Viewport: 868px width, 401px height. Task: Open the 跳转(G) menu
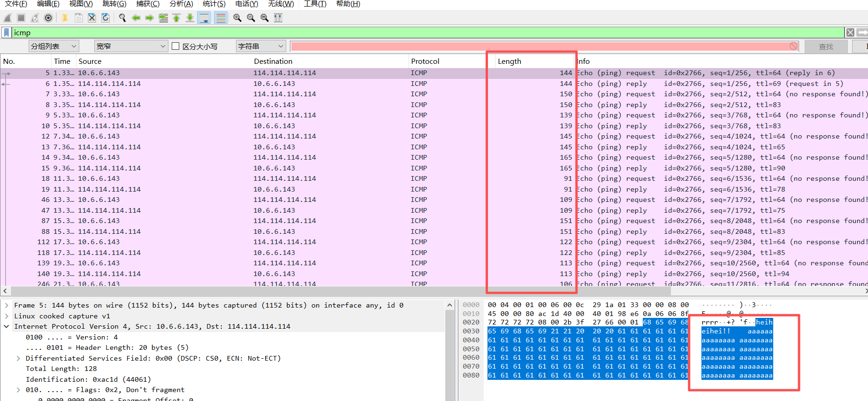point(114,4)
